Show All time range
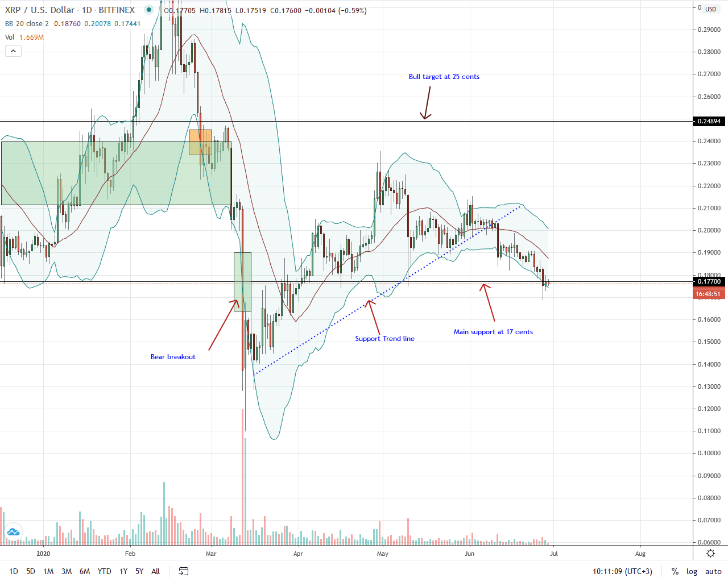728x582 pixels. [x=156, y=571]
